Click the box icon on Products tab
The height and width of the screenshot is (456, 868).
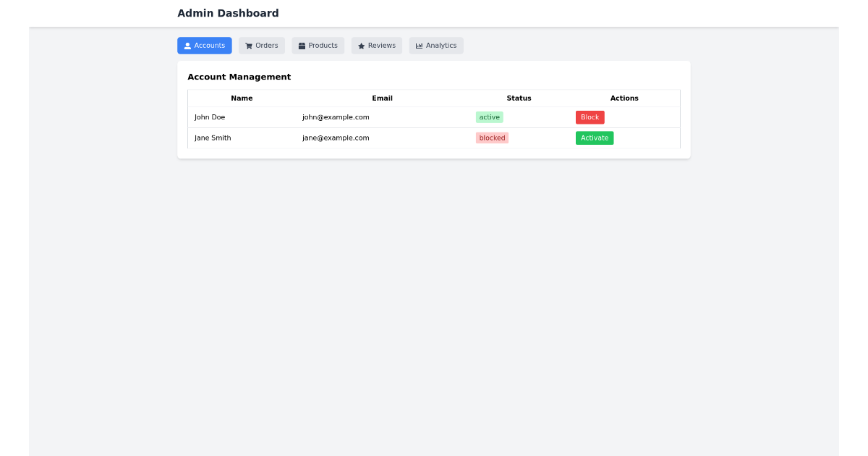click(302, 45)
